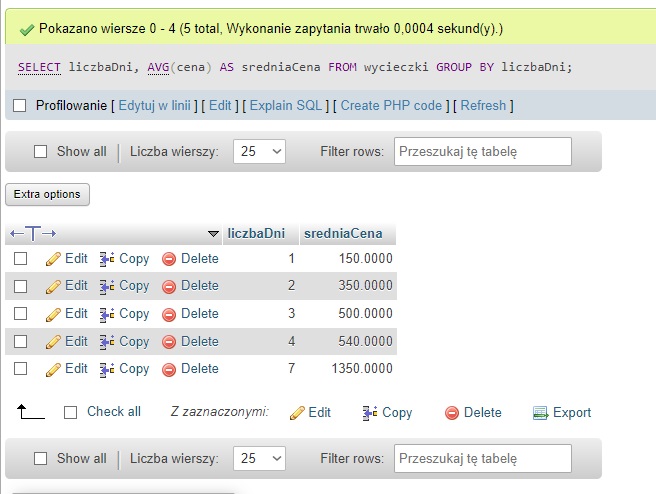656x494 pixels.
Task: Open the Explain SQL link
Action: pos(288,105)
